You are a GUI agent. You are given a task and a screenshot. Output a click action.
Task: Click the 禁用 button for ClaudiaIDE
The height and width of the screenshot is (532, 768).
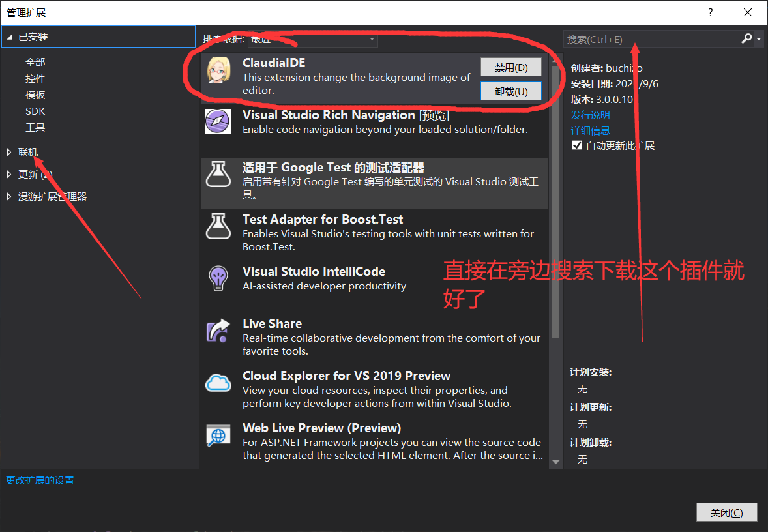(511, 66)
